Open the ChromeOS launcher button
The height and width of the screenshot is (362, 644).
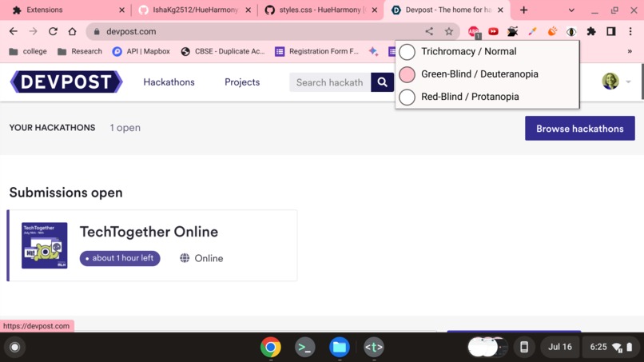pos(15,347)
